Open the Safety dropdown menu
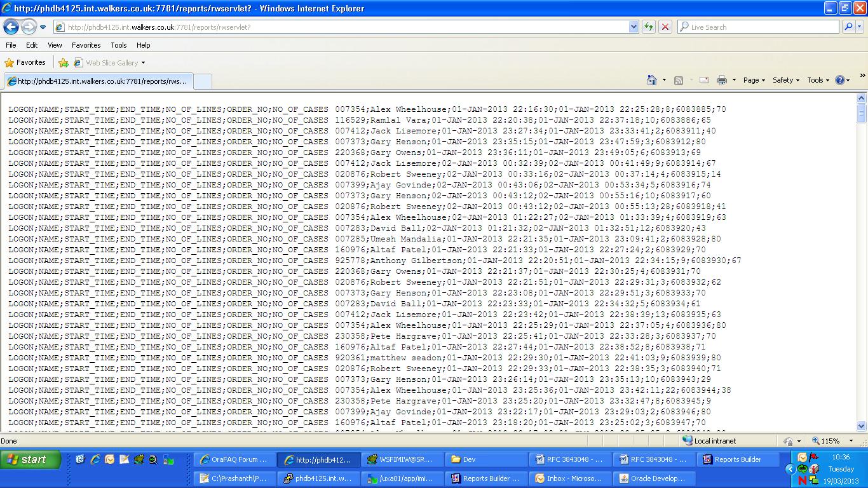This screenshot has height=488, width=868. [786, 80]
